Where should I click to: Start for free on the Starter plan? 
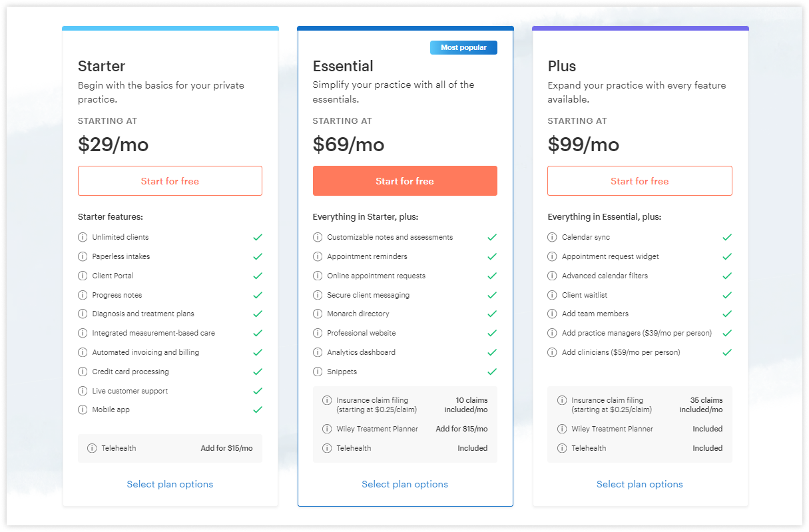tap(170, 181)
